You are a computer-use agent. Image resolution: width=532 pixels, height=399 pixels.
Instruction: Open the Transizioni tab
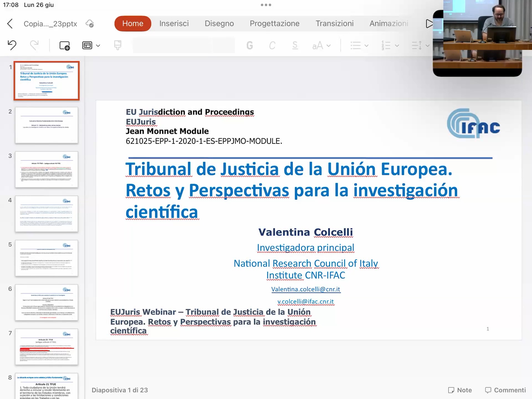[x=335, y=24]
